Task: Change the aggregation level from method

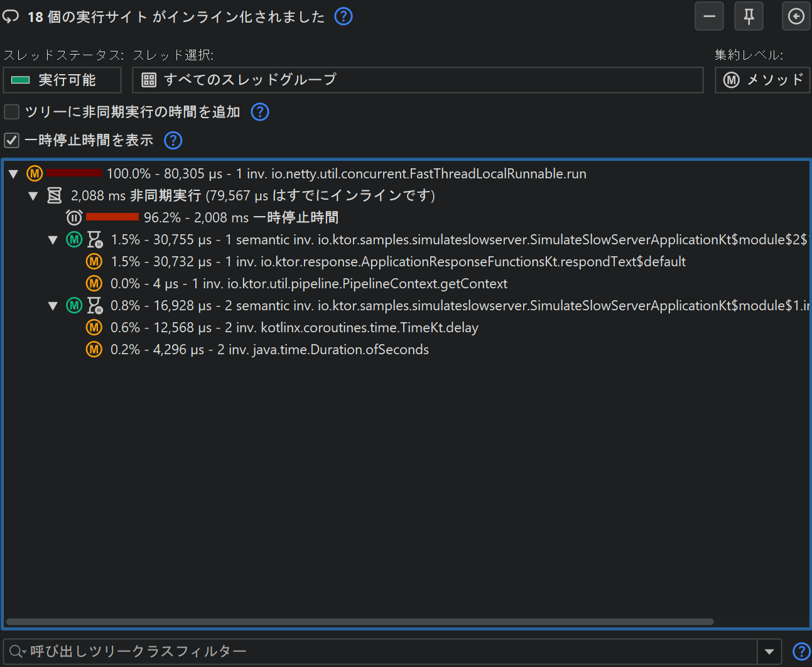Action: click(762, 80)
